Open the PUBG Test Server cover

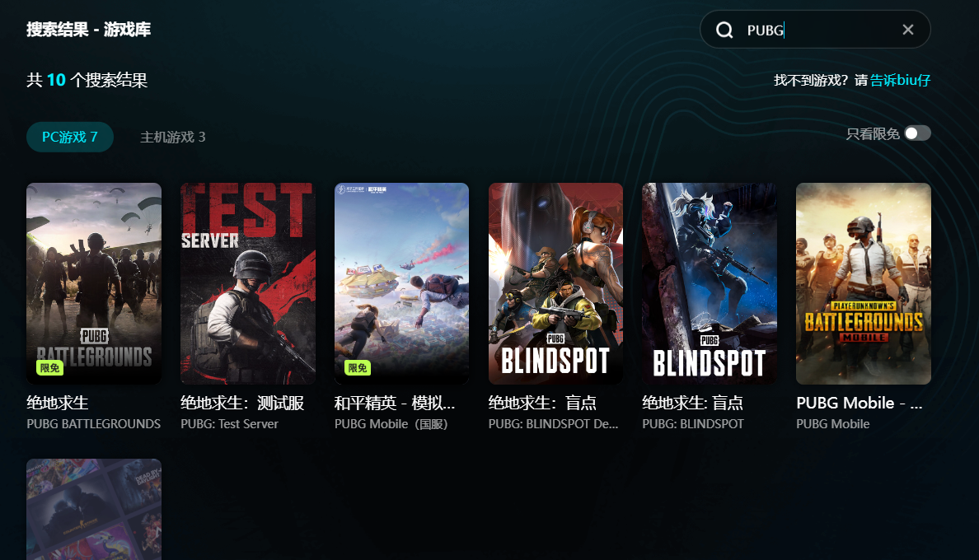pyautogui.click(x=248, y=284)
